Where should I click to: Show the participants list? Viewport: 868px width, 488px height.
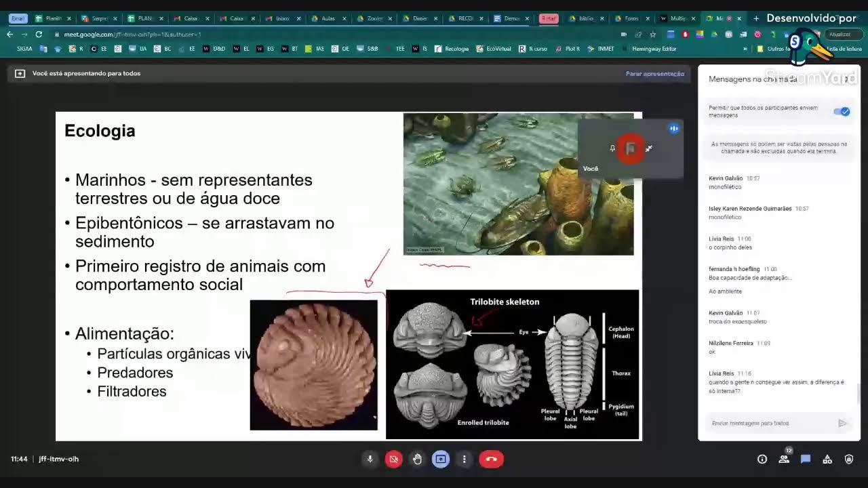784,459
